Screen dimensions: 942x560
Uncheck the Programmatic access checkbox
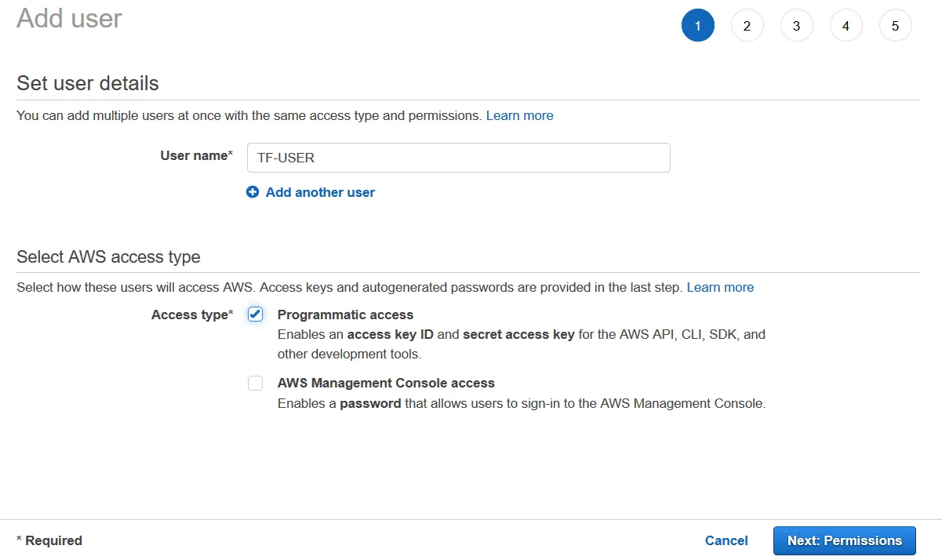tap(255, 315)
